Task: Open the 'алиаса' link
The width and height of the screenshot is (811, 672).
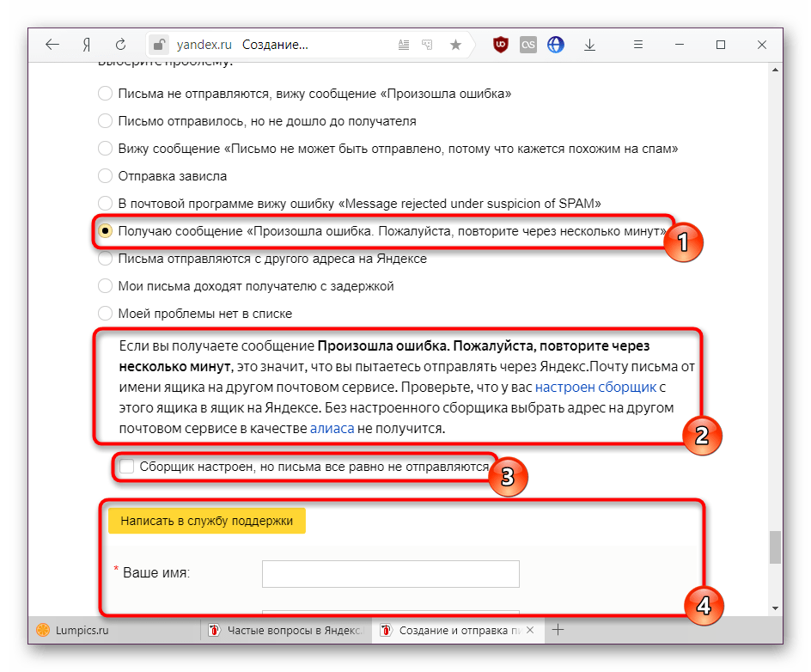Action: 332,428
